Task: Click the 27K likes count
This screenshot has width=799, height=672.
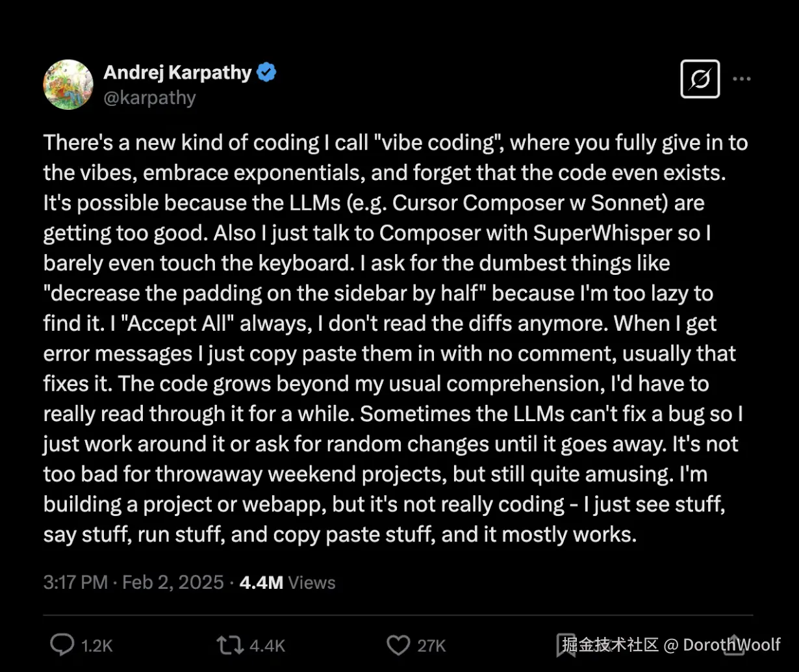Action: (x=431, y=645)
